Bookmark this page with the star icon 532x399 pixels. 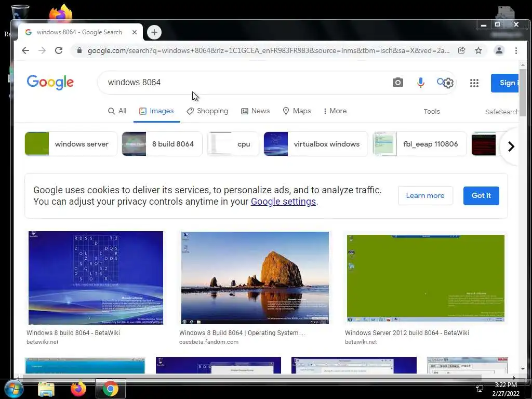click(478, 50)
